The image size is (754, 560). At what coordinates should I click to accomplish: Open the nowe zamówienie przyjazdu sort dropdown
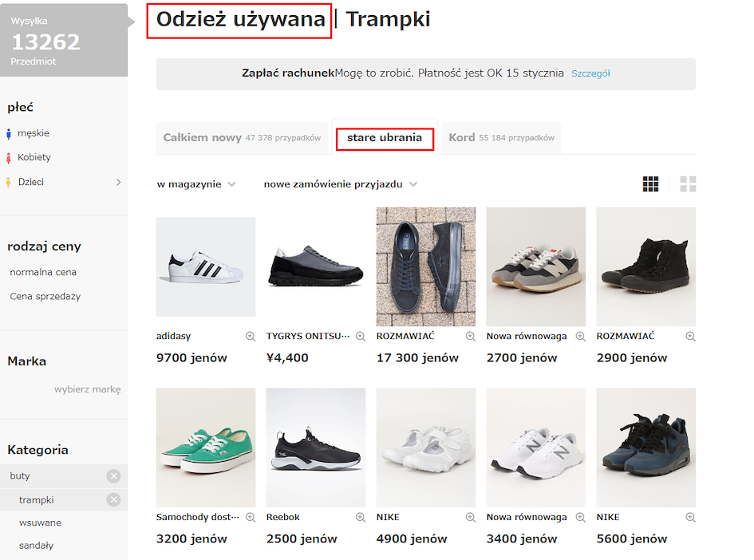pos(341,184)
